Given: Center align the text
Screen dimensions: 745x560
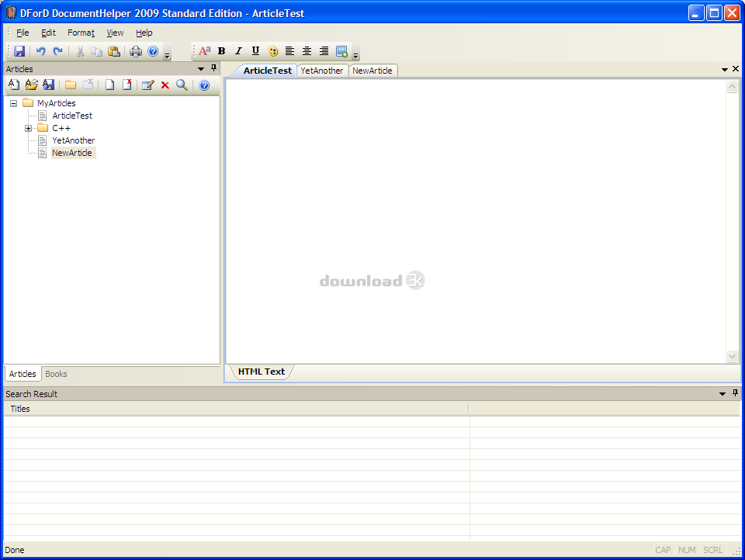Looking at the screenshot, I should pyautogui.click(x=307, y=51).
